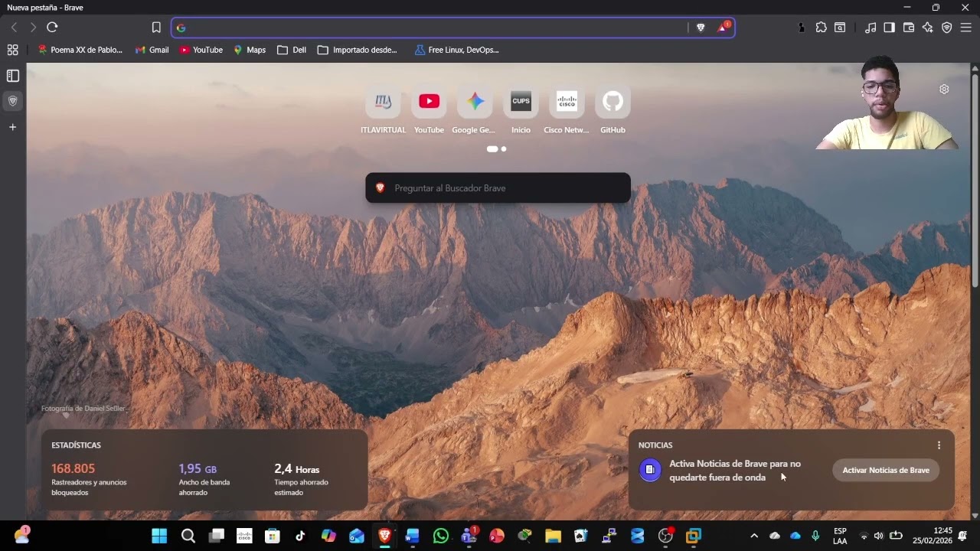Open WhatsApp from the taskbar
980x551 pixels.
coord(440,536)
